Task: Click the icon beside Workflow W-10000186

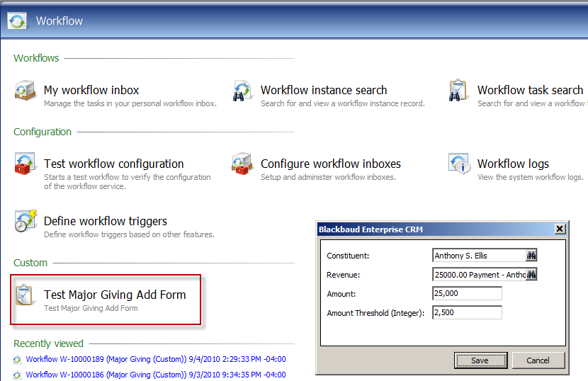Action: point(17,375)
